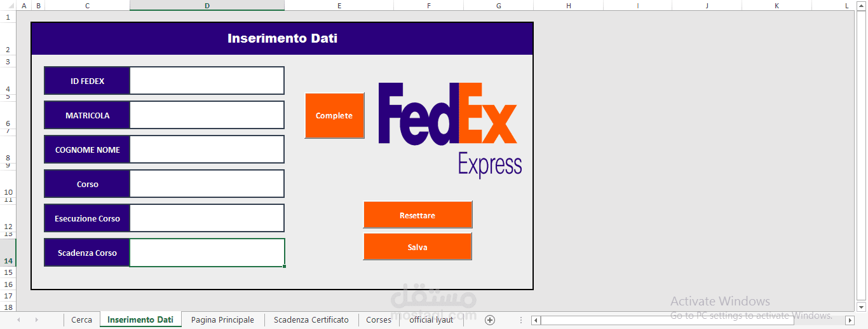Select row 8 header

pyautogui.click(x=8, y=150)
